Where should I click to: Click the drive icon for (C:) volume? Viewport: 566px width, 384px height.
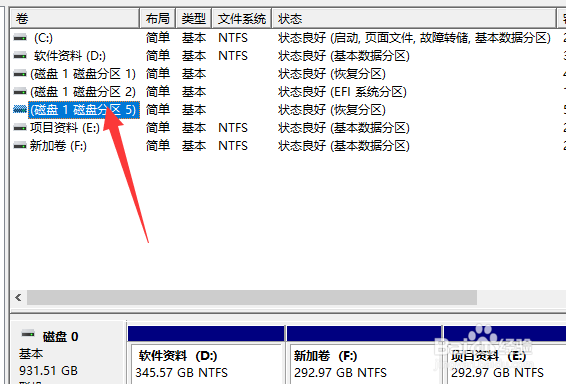(20, 38)
